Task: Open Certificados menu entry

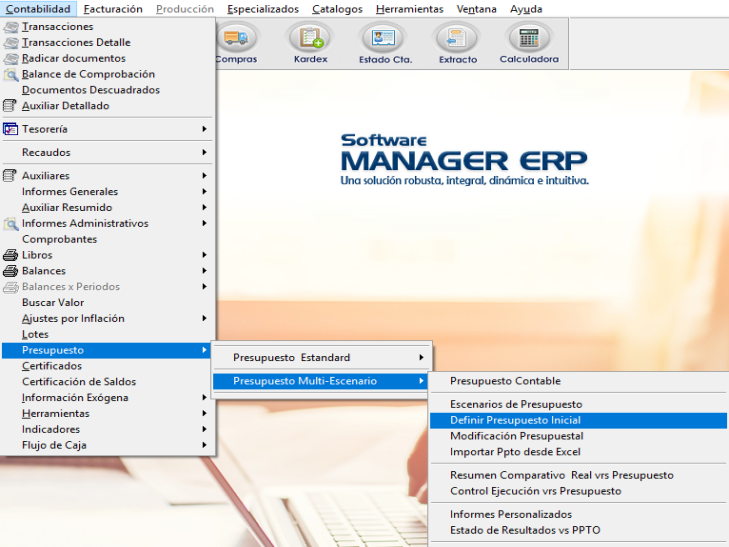Action: 107,366
